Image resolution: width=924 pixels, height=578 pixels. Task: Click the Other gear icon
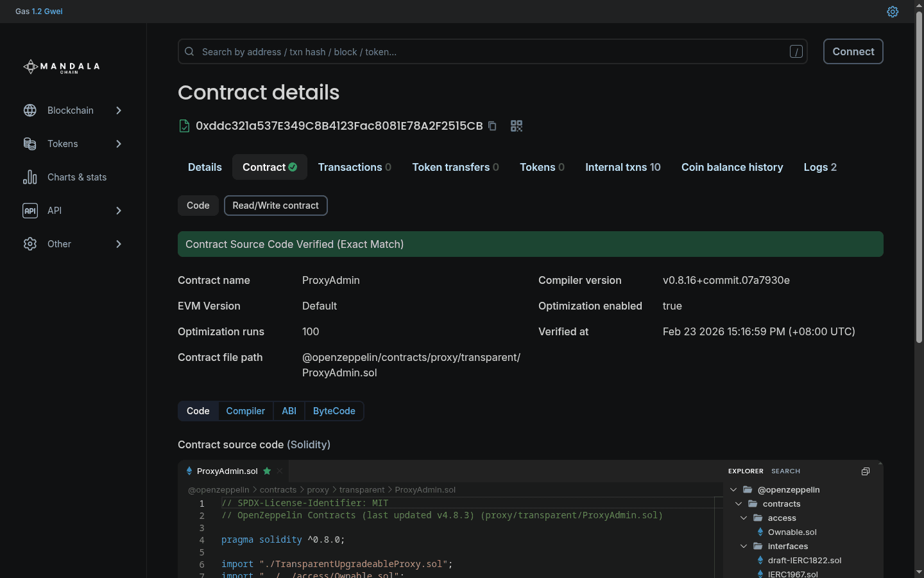(x=30, y=244)
